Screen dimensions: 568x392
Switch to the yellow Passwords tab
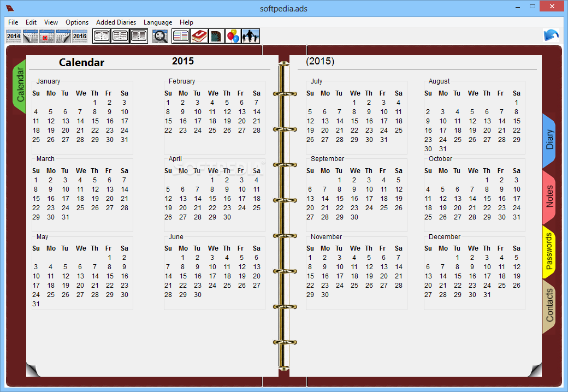coord(549,252)
